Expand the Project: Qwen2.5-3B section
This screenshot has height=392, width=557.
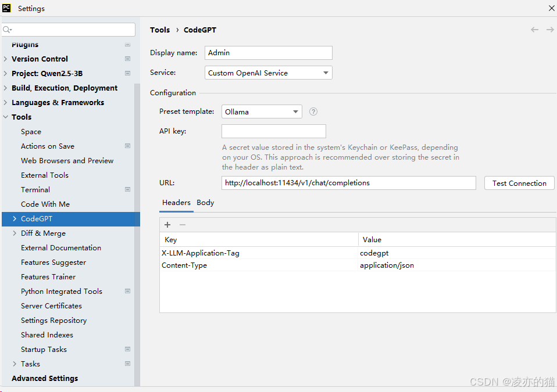[5, 73]
